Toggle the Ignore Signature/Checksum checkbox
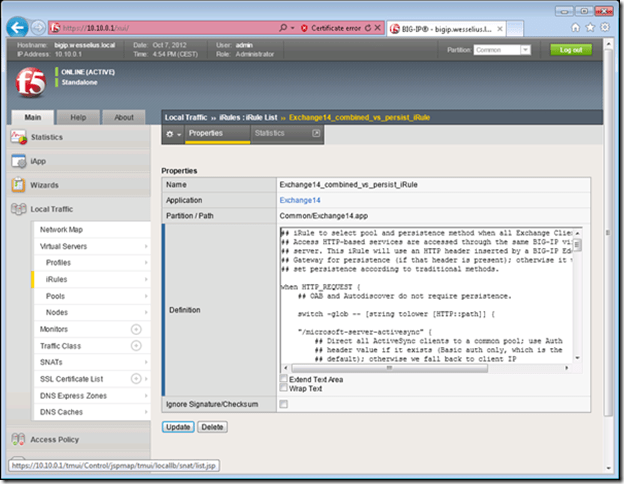The width and height of the screenshot is (624, 484). pos(284,404)
